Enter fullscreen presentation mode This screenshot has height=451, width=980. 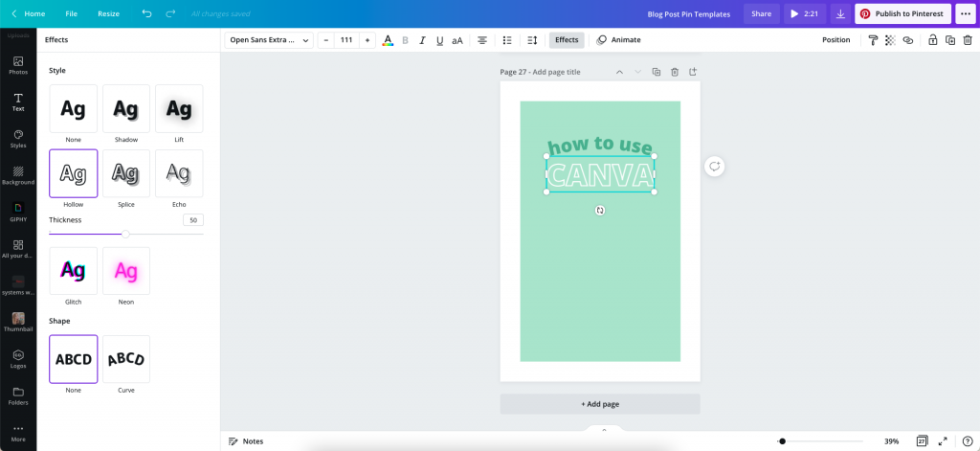pos(943,441)
